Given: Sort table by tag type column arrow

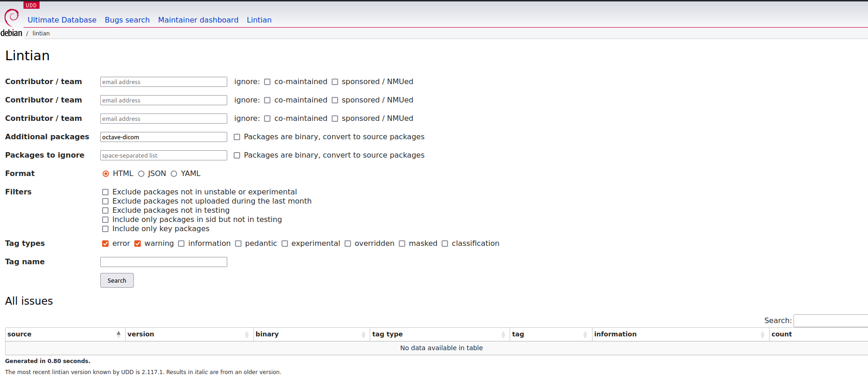Looking at the screenshot, I should (x=503, y=335).
